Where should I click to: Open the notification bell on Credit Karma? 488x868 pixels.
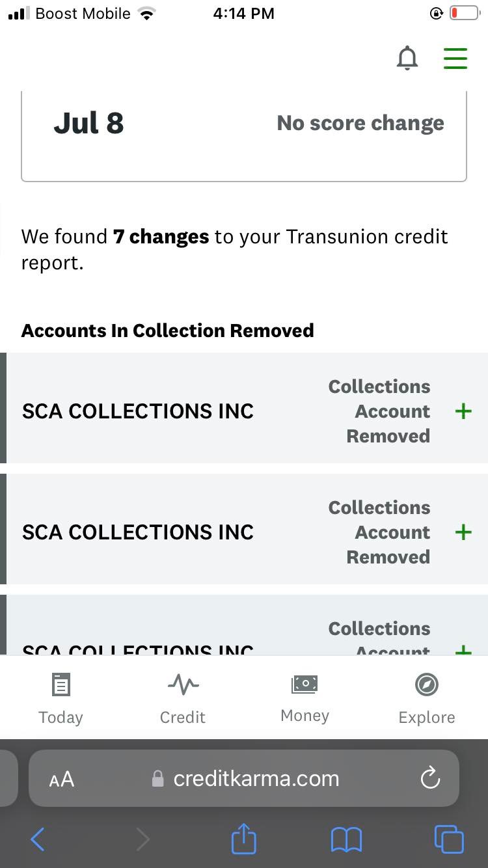tap(407, 58)
